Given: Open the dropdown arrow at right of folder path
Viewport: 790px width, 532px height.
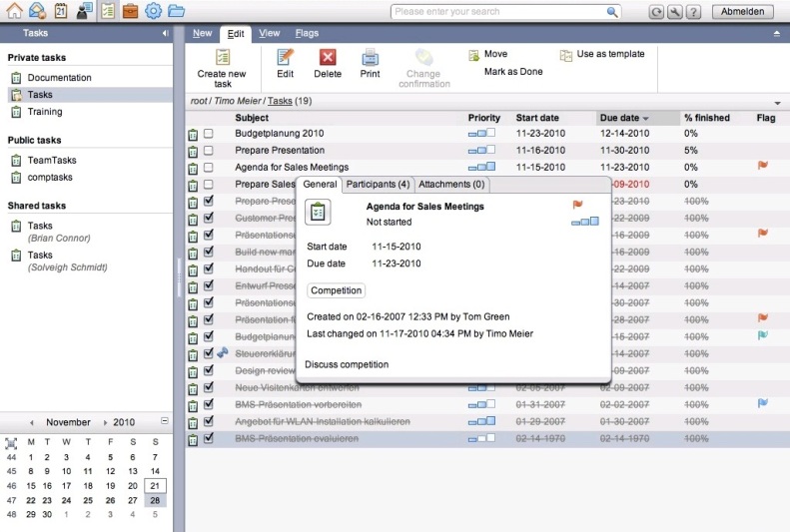Looking at the screenshot, I should coord(777,103).
